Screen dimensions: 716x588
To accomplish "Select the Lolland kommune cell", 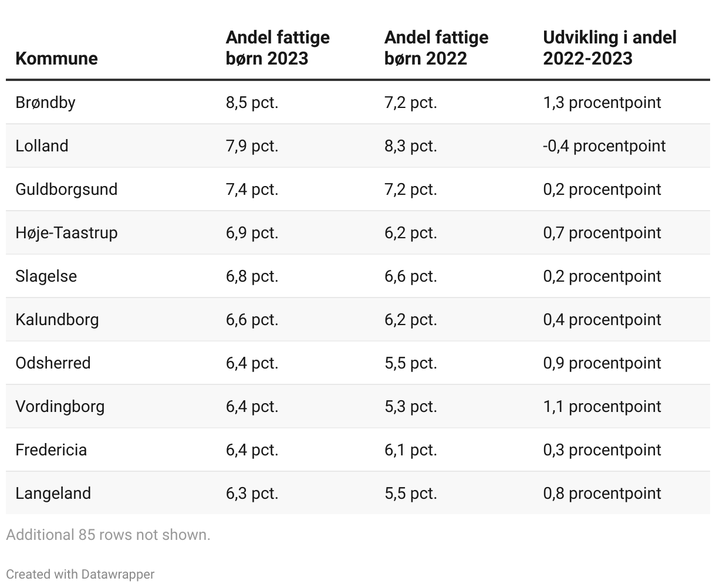I will click(x=42, y=146).
